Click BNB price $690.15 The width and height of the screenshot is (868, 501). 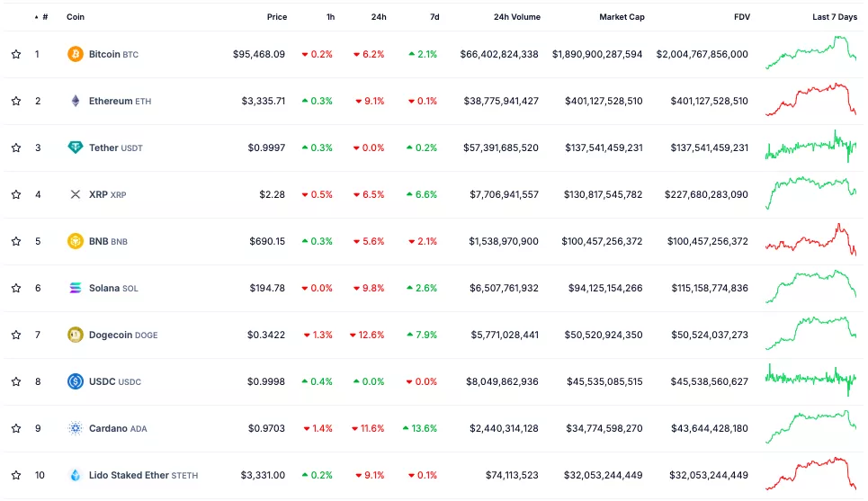[267, 241]
